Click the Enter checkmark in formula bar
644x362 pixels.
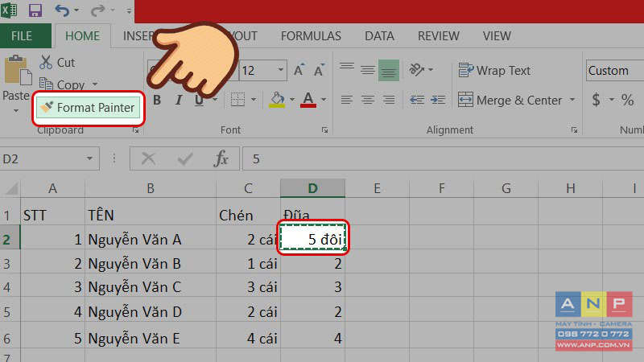(x=185, y=158)
